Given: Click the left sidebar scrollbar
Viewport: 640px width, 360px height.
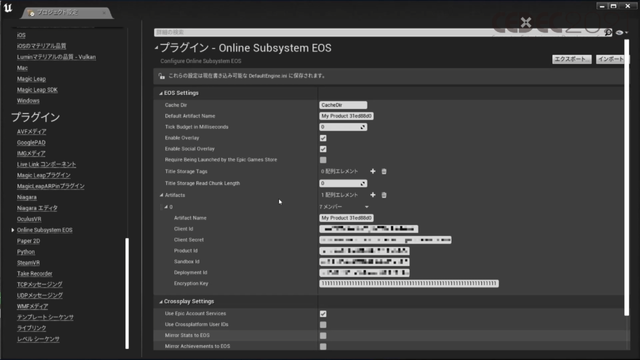Looking at the screenshot, I should (x=127, y=293).
